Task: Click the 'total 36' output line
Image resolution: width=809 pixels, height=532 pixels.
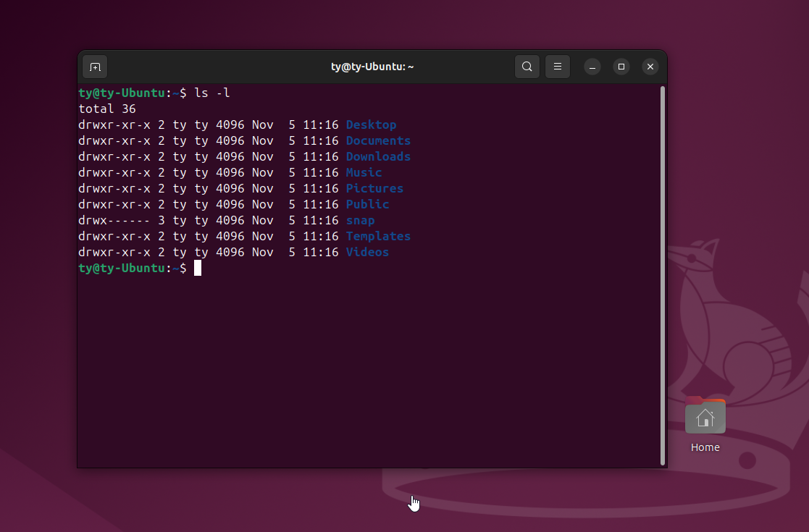Action: [x=106, y=109]
